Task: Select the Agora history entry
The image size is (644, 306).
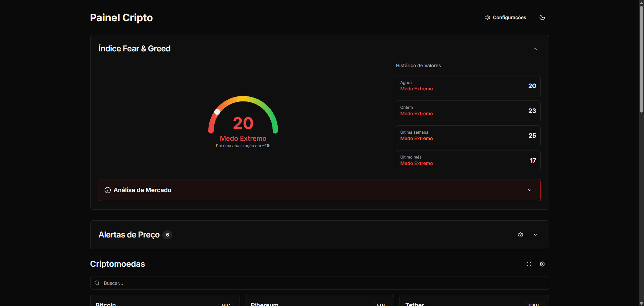Action: pos(468,86)
